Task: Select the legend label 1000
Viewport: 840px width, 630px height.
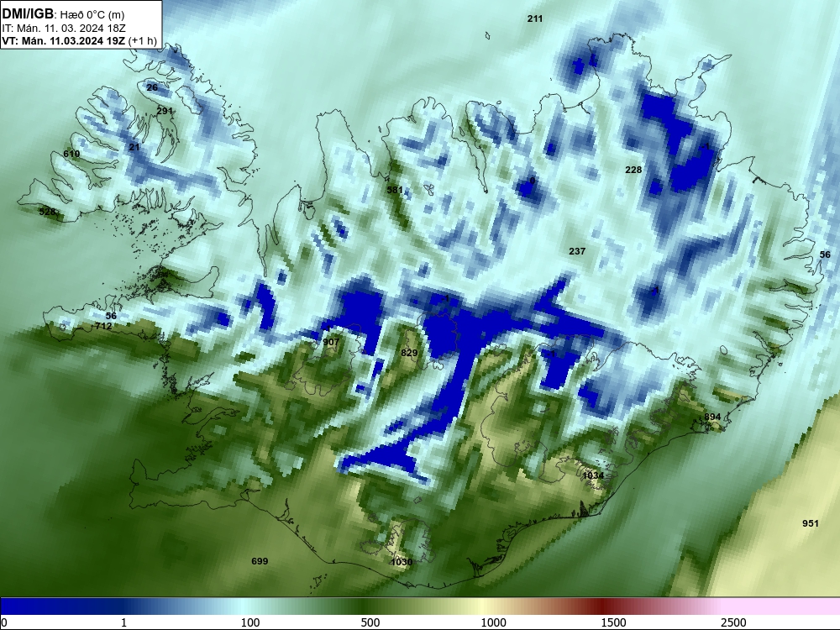Action: (493, 623)
